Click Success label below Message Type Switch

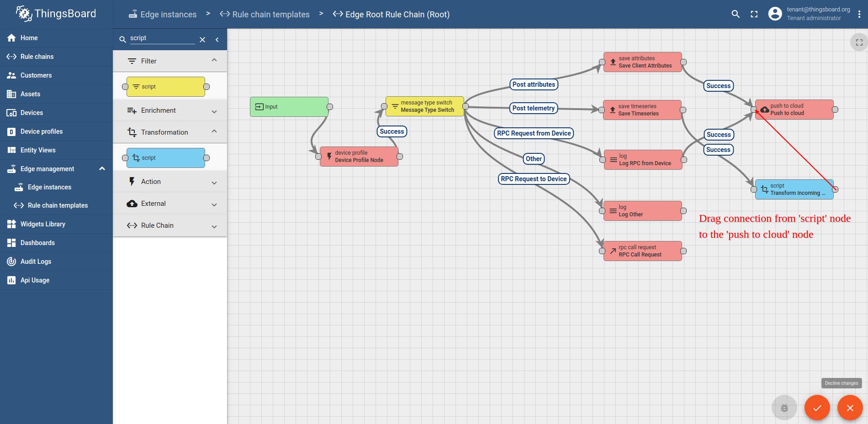tap(392, 131)
